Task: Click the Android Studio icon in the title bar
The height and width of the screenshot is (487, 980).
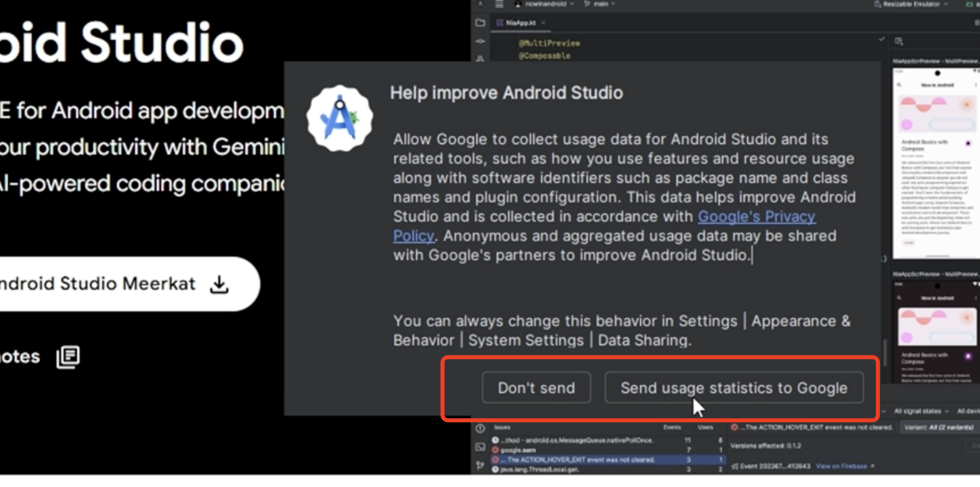Action: click(x=481, y=4)
